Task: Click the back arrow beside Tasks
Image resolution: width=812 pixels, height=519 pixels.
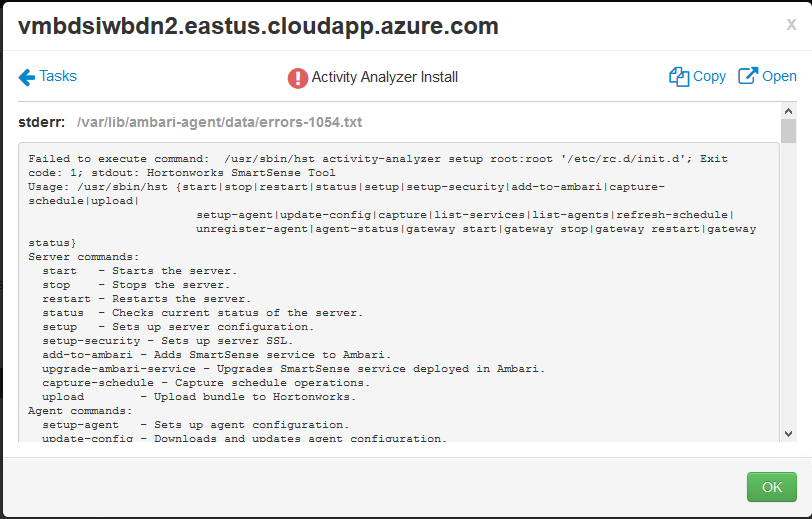Action: coord(26,77)
